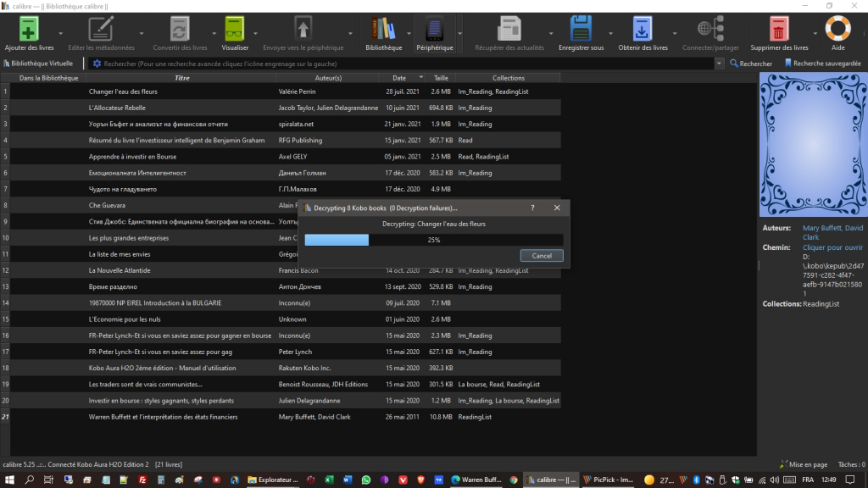Image resolution: width=868 pixels, height=488 pixels.
Task: Click Récupérer des actualités icon
Action: point(509,29)
